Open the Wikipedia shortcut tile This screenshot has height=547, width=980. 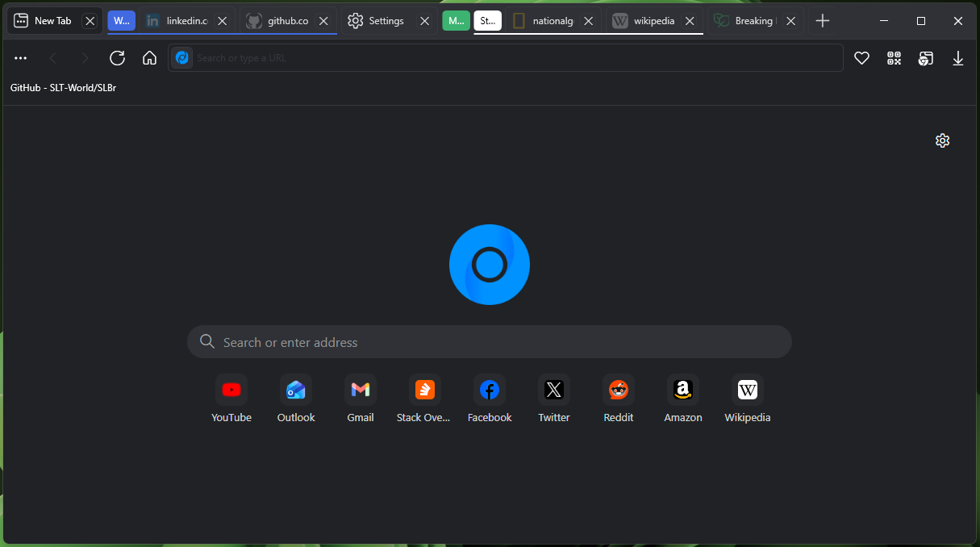click(748, 399)
